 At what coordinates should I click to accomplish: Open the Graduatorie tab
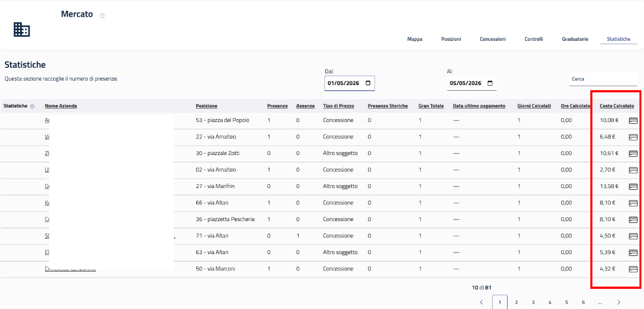click(x=575, y=39)
